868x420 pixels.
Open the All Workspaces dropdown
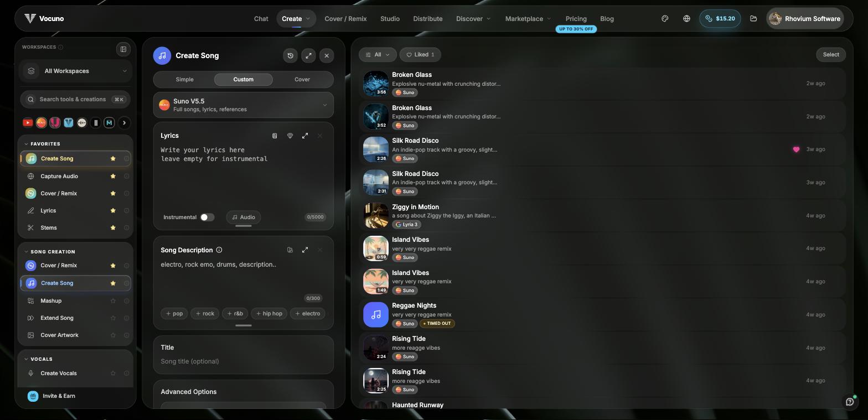click(x=75, y=71)
